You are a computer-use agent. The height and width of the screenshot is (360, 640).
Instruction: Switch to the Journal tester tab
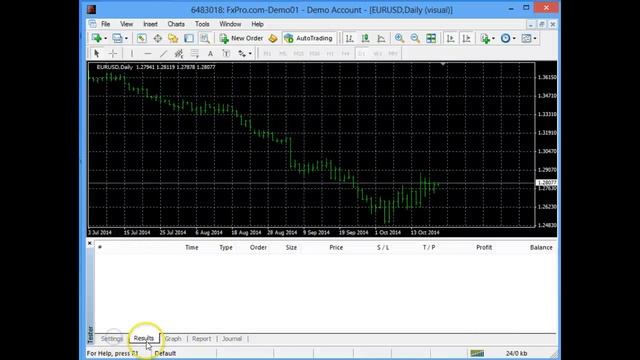pyautogui.click(x=232, y=339)
